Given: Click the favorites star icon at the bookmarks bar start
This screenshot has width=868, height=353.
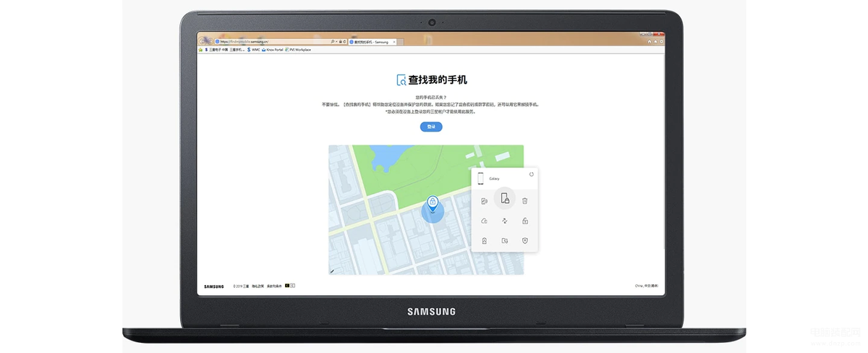Looking at the screenshot, I should pyautogui.click(x=200, y=49).
